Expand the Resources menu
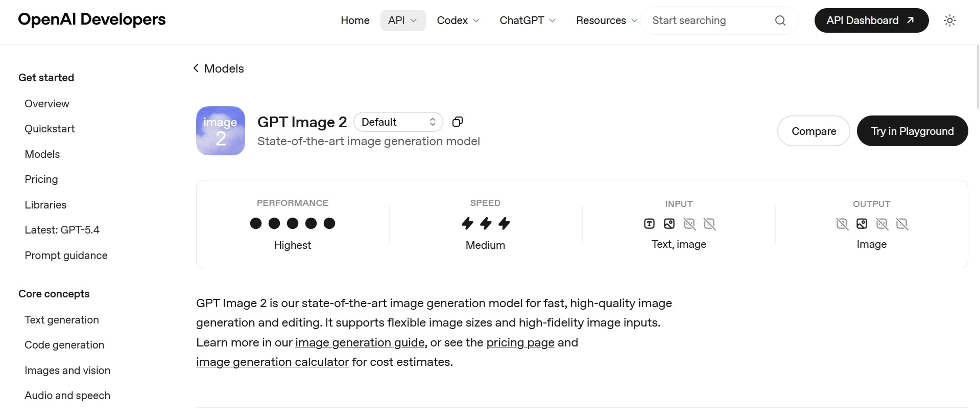The image size is (980, 418). [x=607, y=20]
